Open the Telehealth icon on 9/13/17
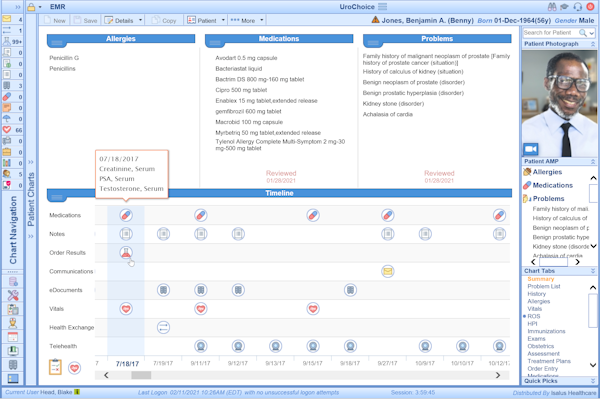The width and height of the screenshot is (600, 399). tap(276, 346)
